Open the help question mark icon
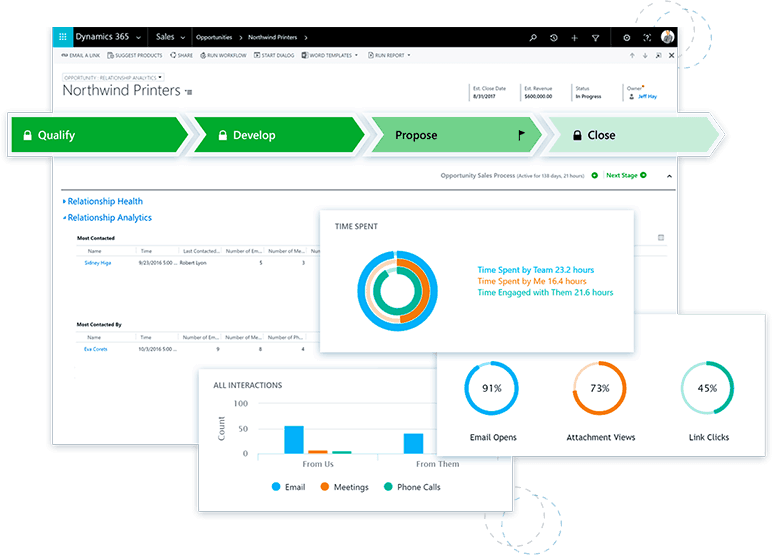 click(647, 37)
